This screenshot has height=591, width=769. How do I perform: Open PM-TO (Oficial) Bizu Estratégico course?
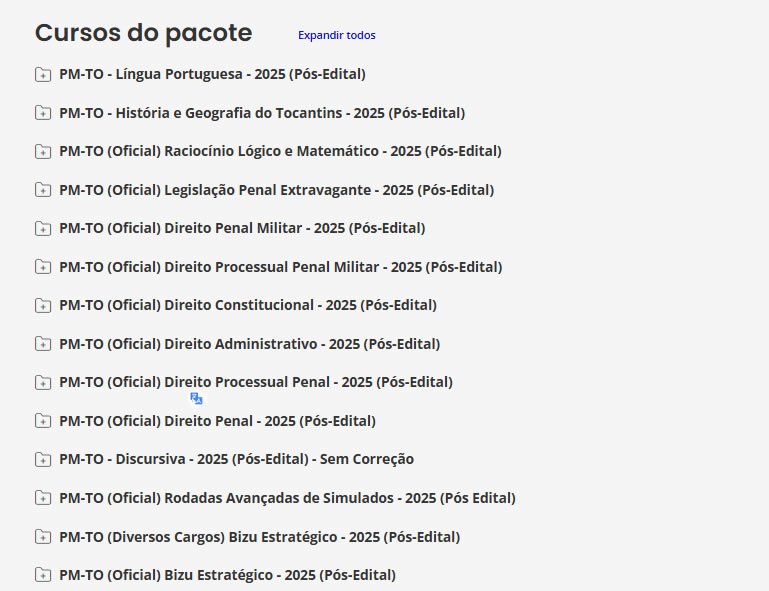(x=227, y=575)
